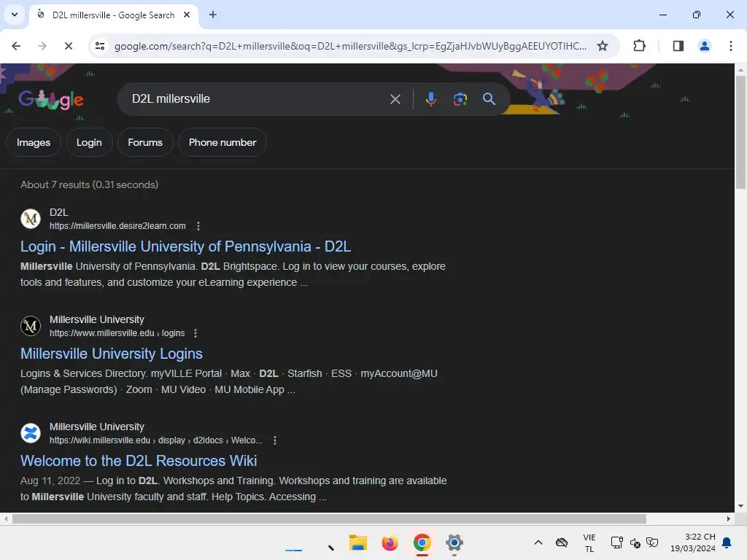Click the https://www.millersville.edu › logins URL
Image resolution: width=747 pixels, height=560 pixels.
click(x=117, y=333)
